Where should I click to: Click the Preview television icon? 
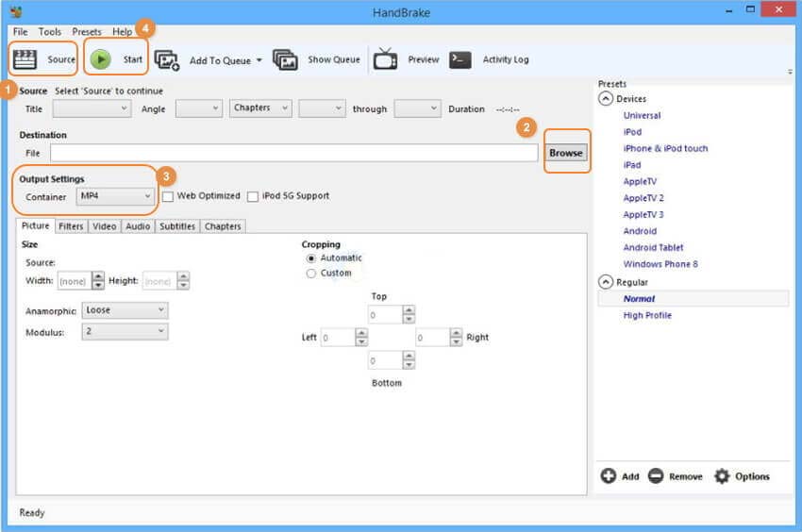pos(385,59)
